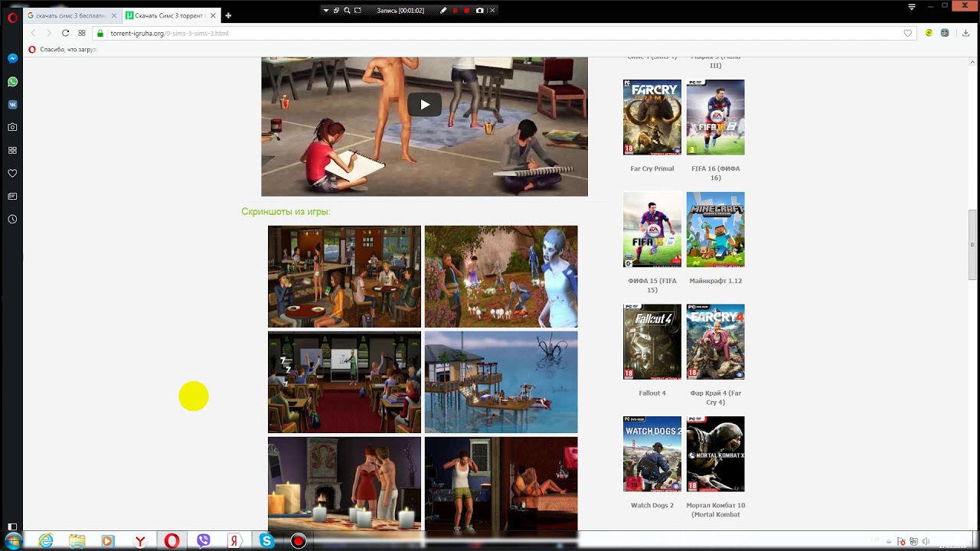Open the Yandex browser taskbar icon
The image size is (980, 551).
click(x=140, y=541)
